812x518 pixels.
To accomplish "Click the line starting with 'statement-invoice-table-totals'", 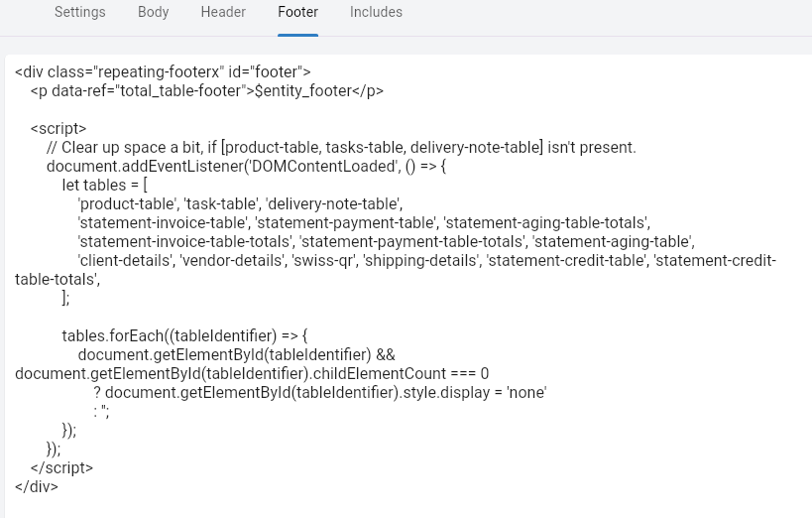I will (x=386, y=242).
